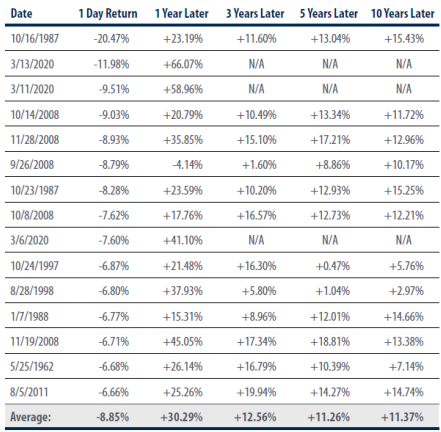Select the -4.14% value in 9/26/2008 row

click(188, 165)
